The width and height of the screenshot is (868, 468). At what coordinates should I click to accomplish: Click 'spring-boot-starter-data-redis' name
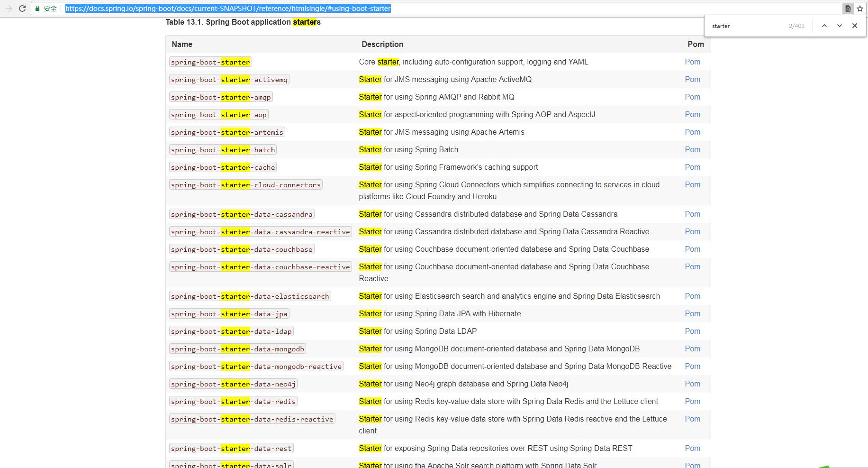[x=234, y=402]
